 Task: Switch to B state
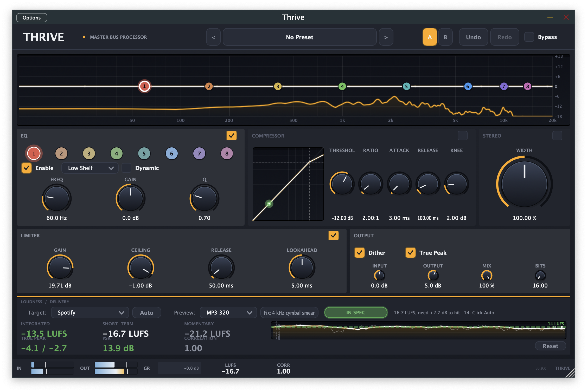coord(445,37)
